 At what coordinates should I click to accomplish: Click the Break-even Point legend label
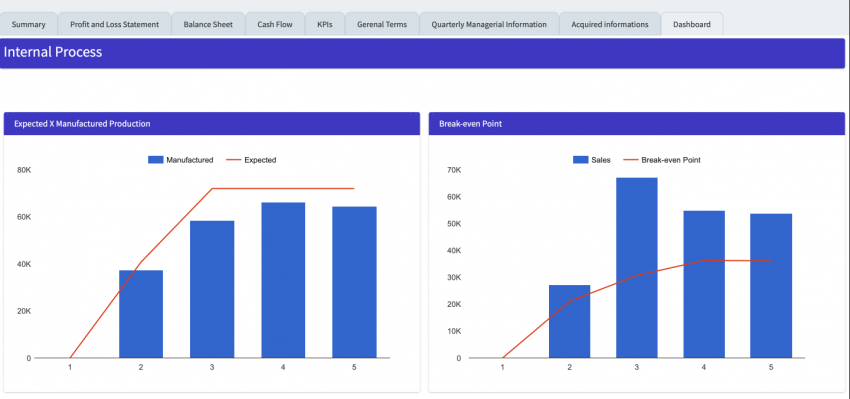pos(671,160)
